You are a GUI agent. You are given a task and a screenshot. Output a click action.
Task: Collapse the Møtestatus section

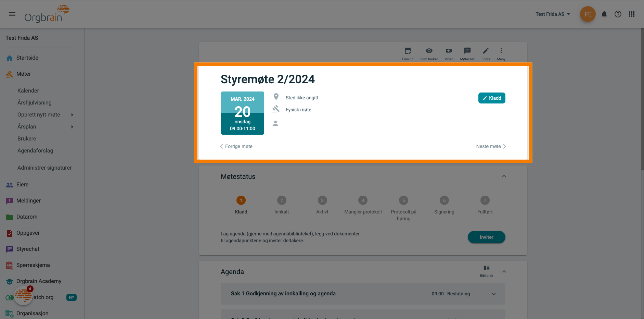pos(504,176)
